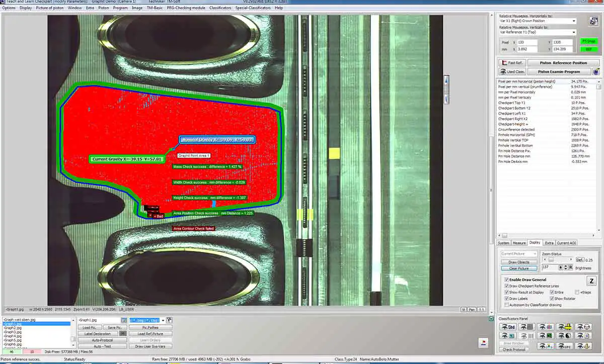Toggle Enable Draw General checkbox

pyautogui.click(x=506, y=280)
